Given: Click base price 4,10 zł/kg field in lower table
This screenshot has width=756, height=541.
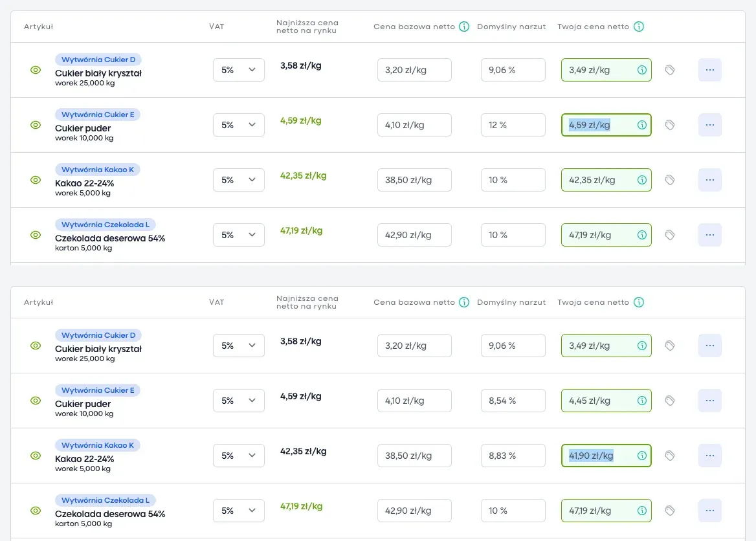Looking at the screenshot, I should (414, 401).
